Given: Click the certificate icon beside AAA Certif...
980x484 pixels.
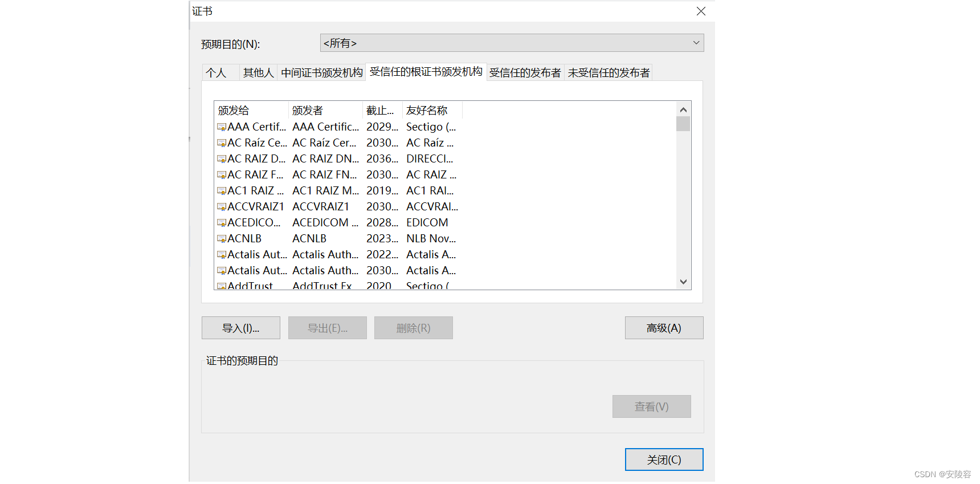Looking at the screenshot, I should pos(222,127).
